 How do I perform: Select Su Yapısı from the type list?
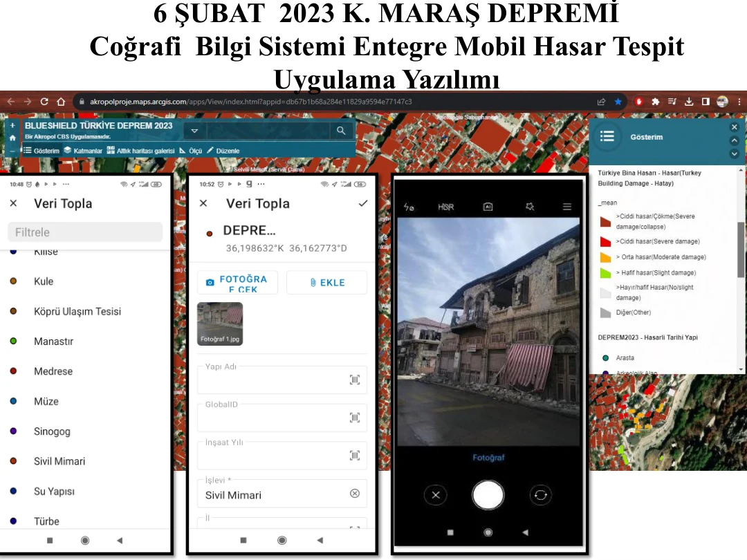(x=54, y=492)
